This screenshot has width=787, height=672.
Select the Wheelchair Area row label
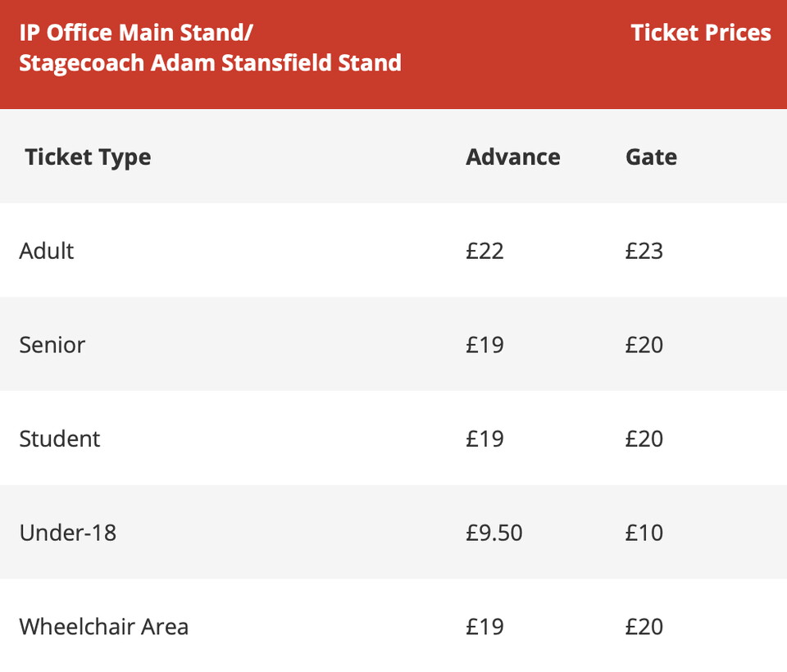[x=104, y=627]
